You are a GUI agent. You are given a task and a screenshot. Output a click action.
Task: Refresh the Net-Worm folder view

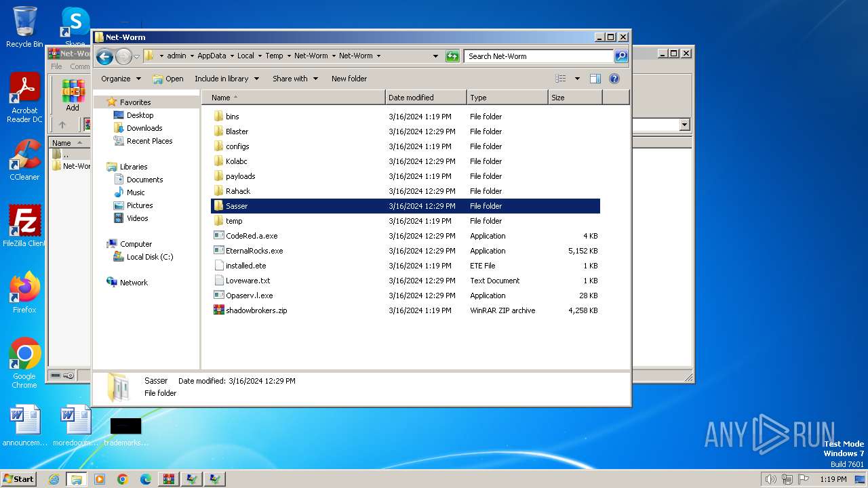(452, 56)
